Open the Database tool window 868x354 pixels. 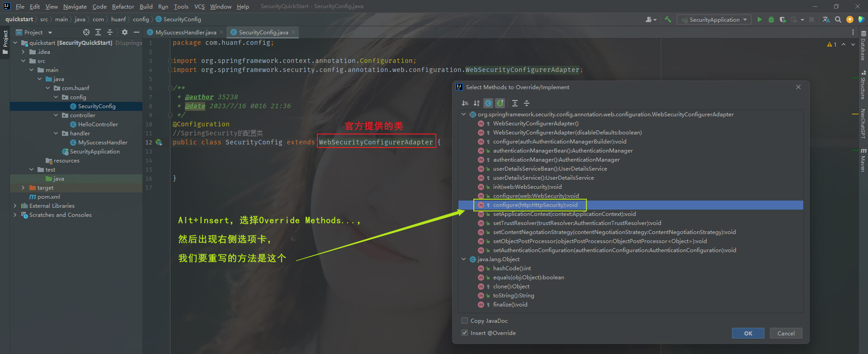coord(863,46)
